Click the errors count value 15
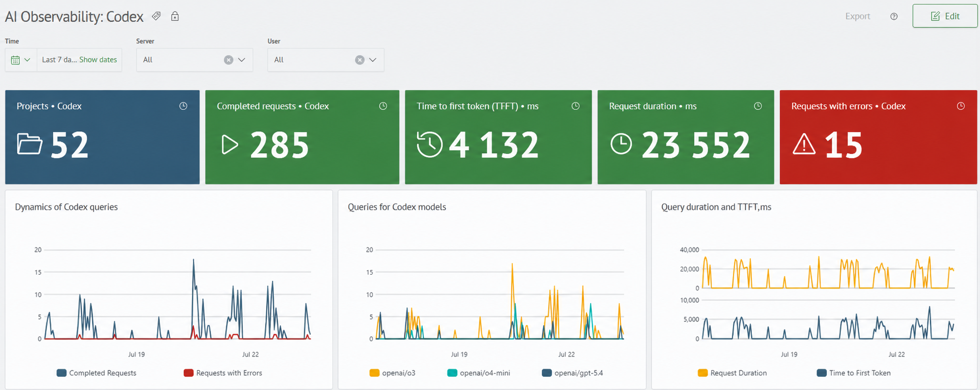Screen dimensions: 980x390 click(x=844, y=145)
